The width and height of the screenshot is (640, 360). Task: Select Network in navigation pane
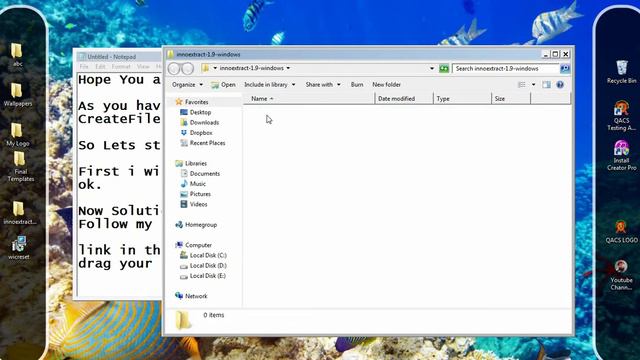[x=191, y=296]
